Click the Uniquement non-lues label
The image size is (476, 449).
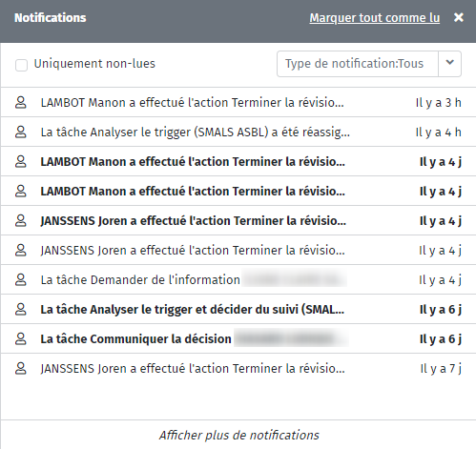point(94,64)
